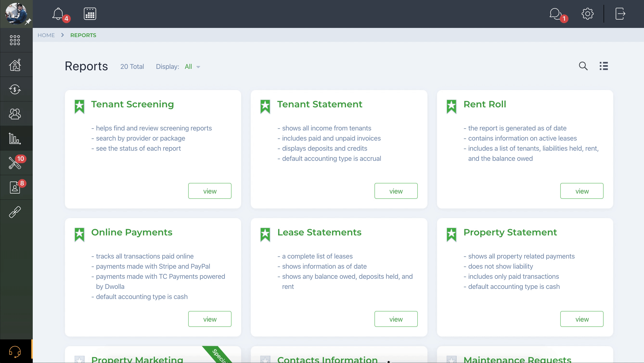The width and height of the screenshot is (644, 363).
Task: View the Tenant Statement report
Action: tap(395, 190)
